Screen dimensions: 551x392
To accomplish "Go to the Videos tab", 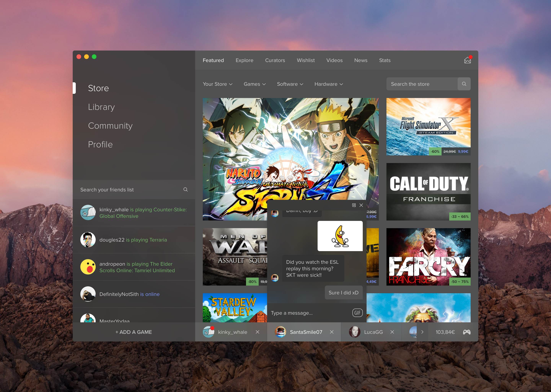I will click(334, 60).
